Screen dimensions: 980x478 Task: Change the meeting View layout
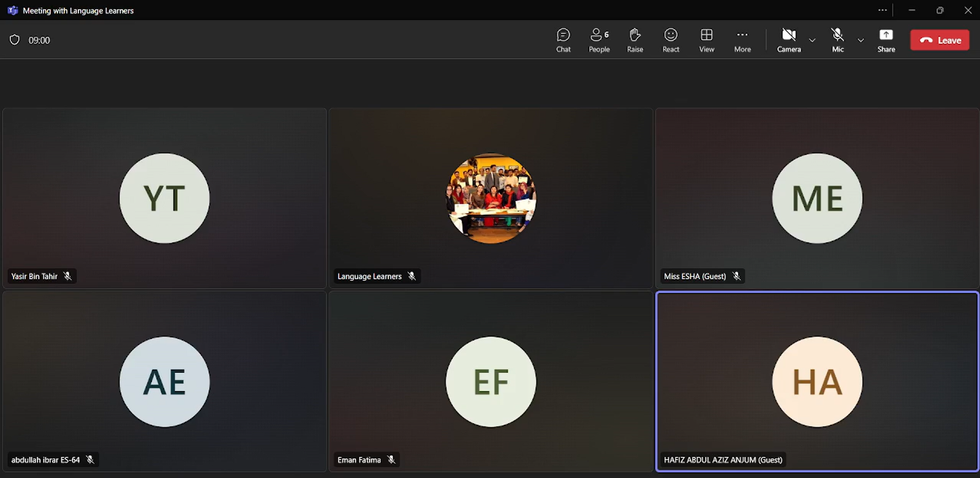tap(706, 40)
